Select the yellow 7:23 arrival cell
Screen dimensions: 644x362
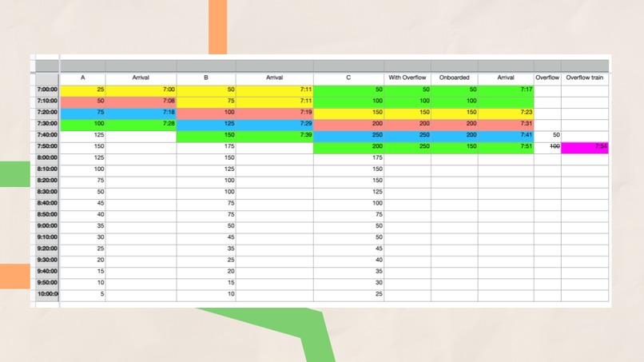tap(506, 112)
